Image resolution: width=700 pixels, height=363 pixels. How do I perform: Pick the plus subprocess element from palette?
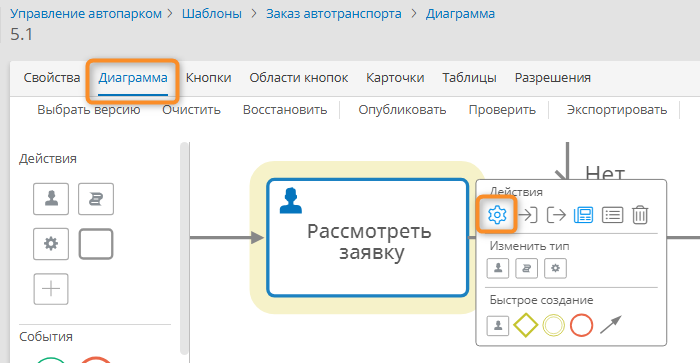click(x=51, y=289)
